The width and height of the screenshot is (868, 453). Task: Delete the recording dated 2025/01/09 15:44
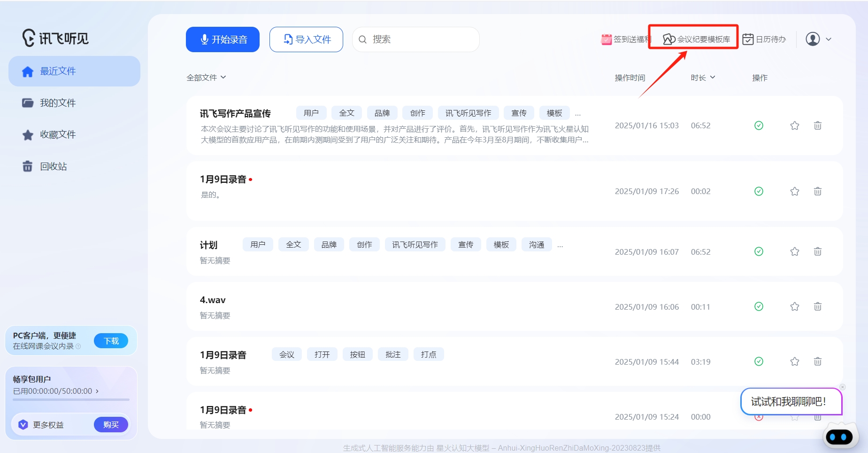pyautogui.click(x=818, y=361)
